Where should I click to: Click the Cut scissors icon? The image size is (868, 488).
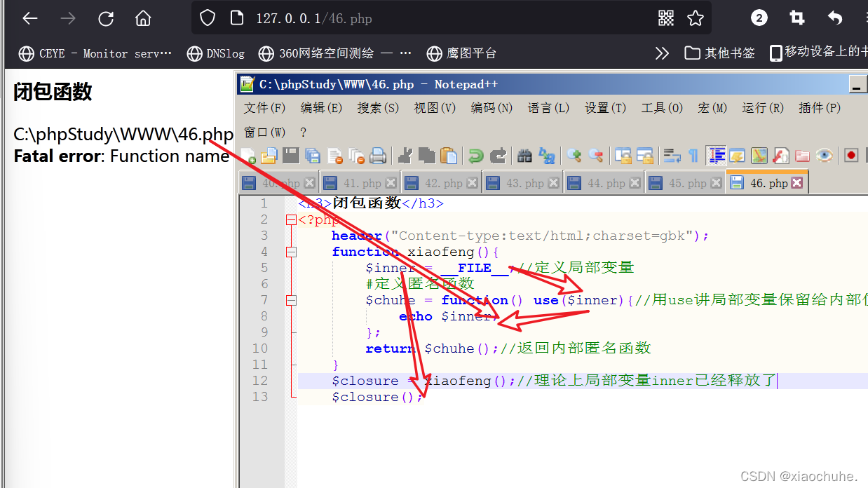tap(405, 156)
